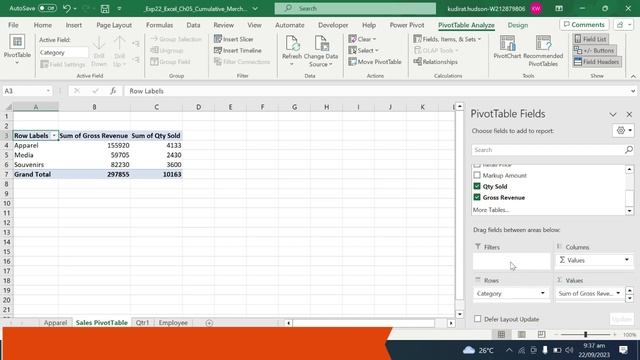Open weather widget showing 26°C

coord(478,350)
